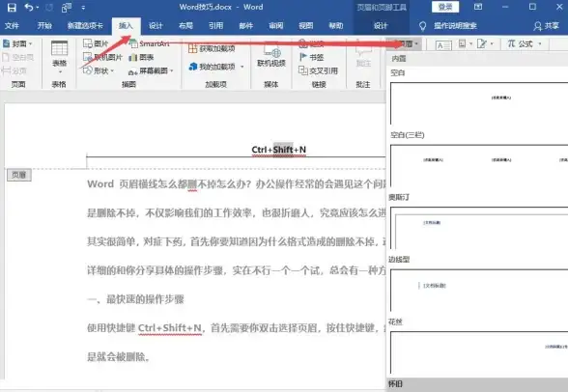Click the pencil-on-page icon left of 公式
The image size is (568, 392).
point(482,43)
